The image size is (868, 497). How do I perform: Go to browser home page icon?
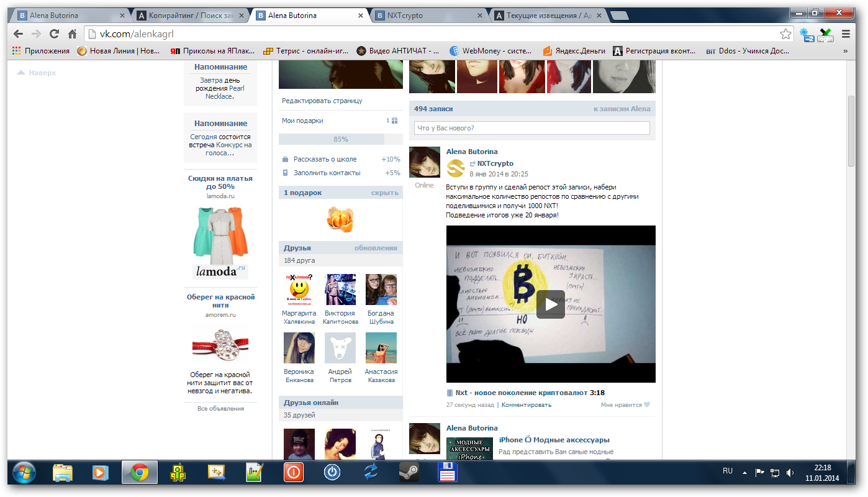(73, 34)
